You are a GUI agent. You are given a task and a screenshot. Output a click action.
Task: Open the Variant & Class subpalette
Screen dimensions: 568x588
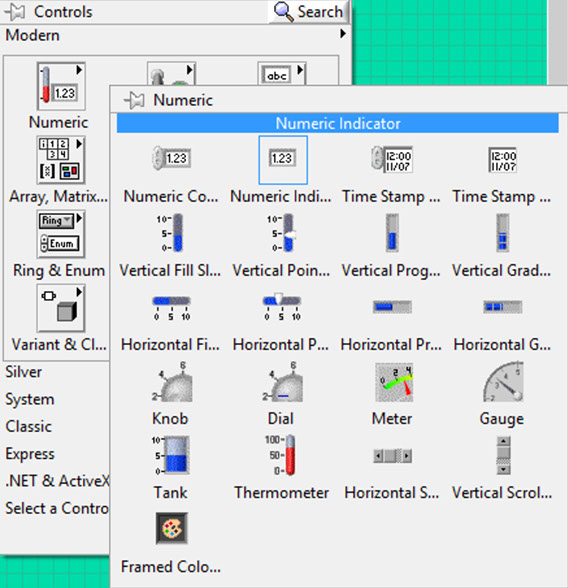[x=61, y=308]
